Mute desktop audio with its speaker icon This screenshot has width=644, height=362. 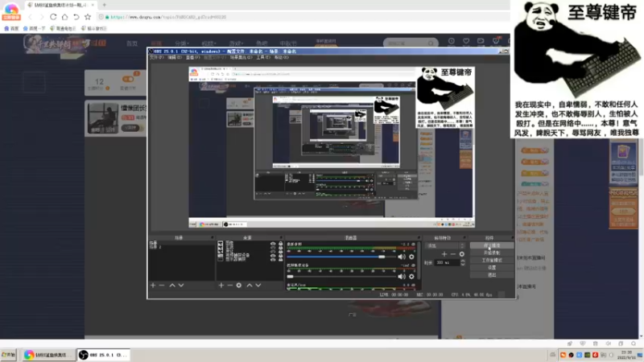click(x=401, y=257)
